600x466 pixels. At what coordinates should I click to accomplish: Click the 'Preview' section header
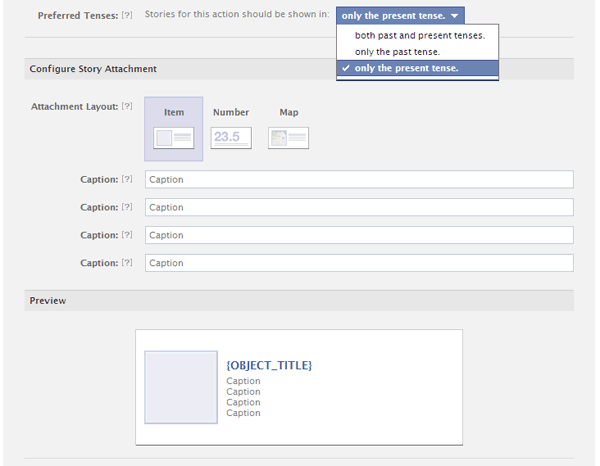(x=299, y=301)
